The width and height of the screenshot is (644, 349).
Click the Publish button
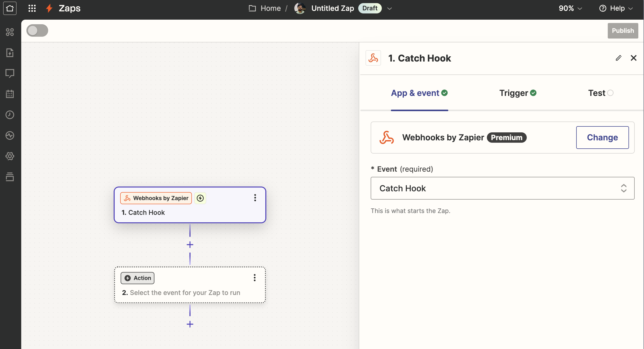623,31
